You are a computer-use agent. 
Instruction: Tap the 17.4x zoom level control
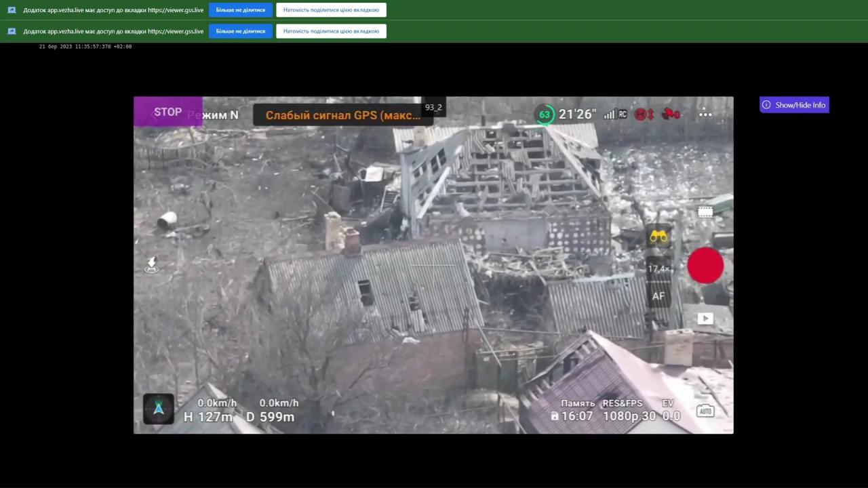click(658, 269)
